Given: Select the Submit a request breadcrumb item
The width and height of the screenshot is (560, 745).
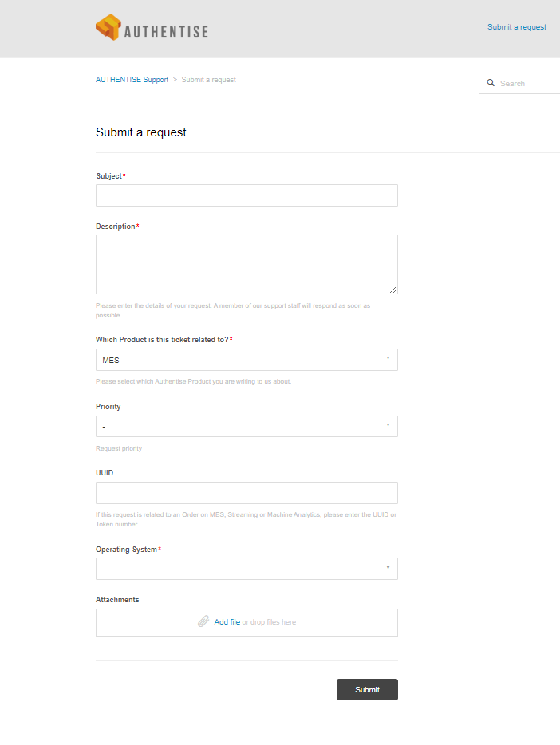Looking at the screenshot, I should coord(208,80).
